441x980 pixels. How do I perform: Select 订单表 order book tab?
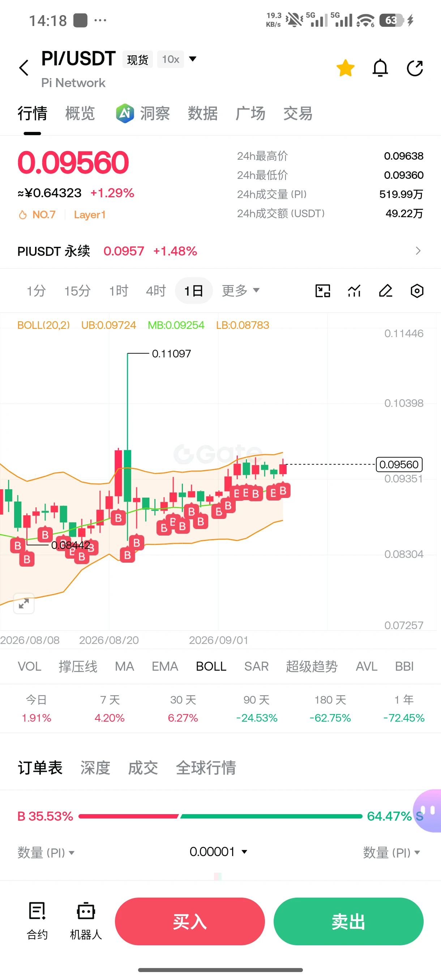pos(40,768)
